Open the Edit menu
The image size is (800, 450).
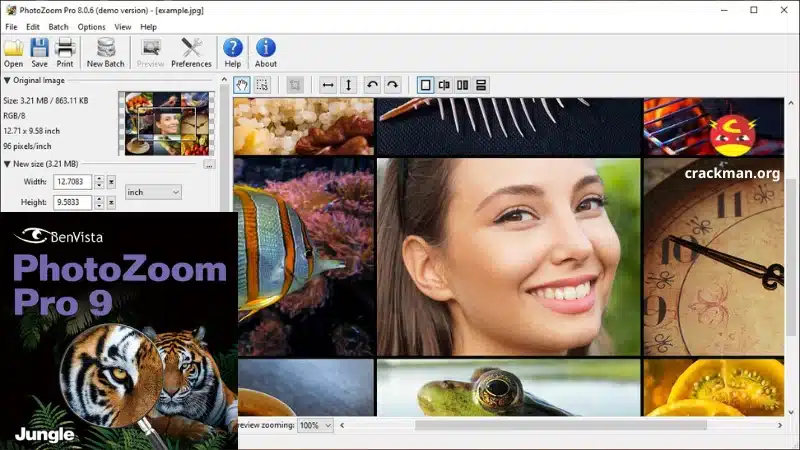[33, 27]
